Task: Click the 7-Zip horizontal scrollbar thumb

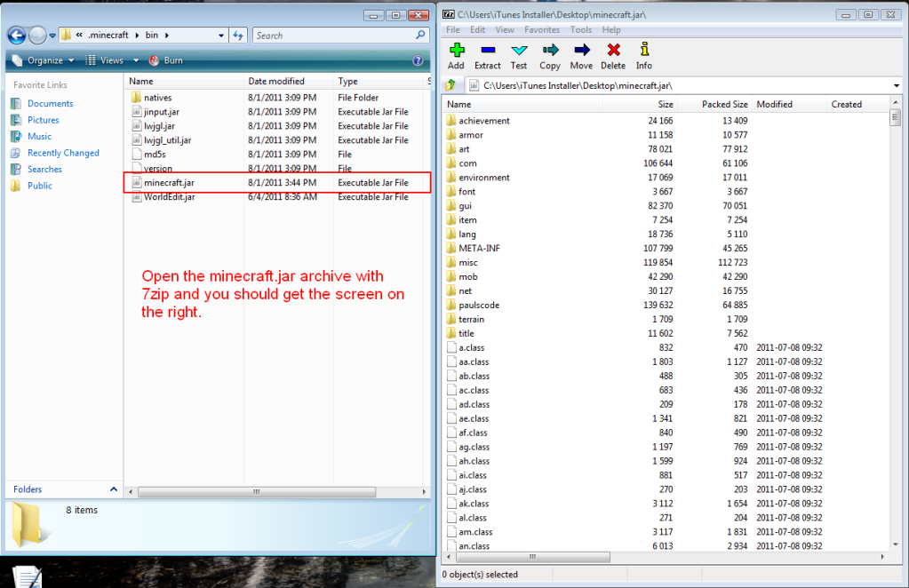Action: [533, 557]
